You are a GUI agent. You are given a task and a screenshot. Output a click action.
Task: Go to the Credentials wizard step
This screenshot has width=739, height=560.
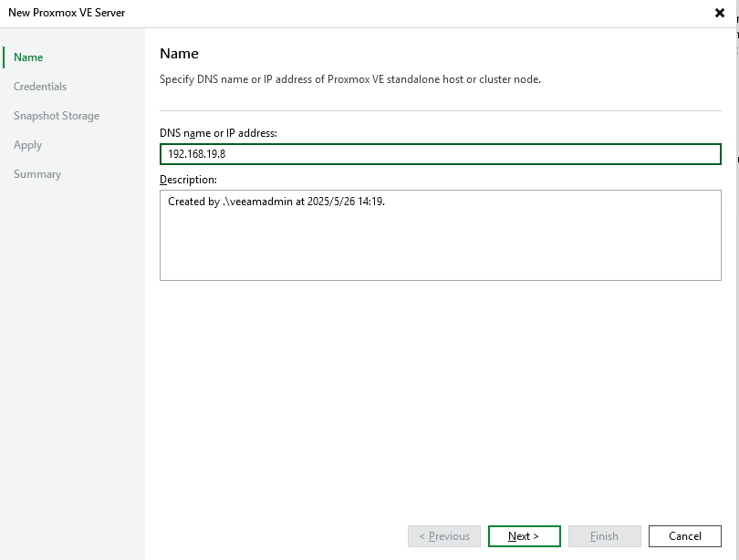click(40, 87)
